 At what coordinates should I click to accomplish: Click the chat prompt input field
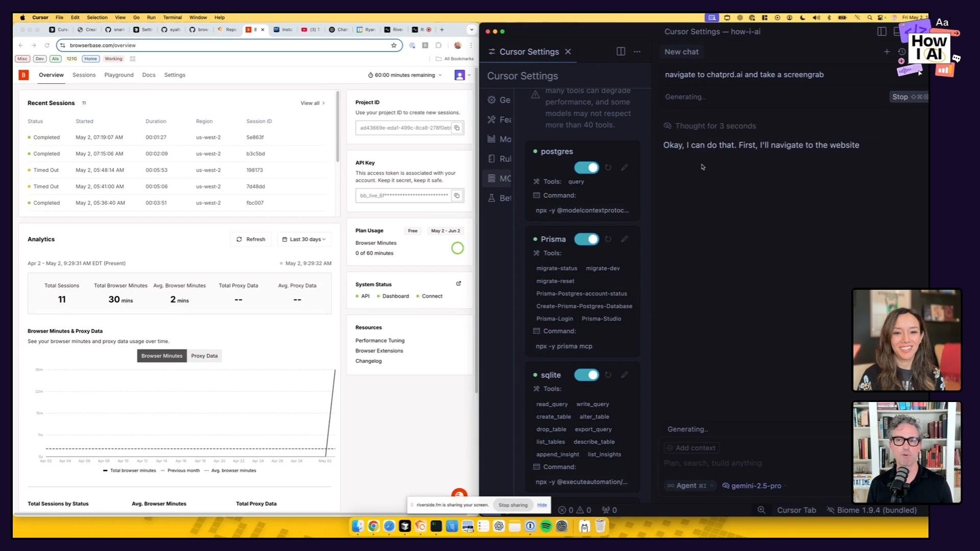tap(755, 463)
